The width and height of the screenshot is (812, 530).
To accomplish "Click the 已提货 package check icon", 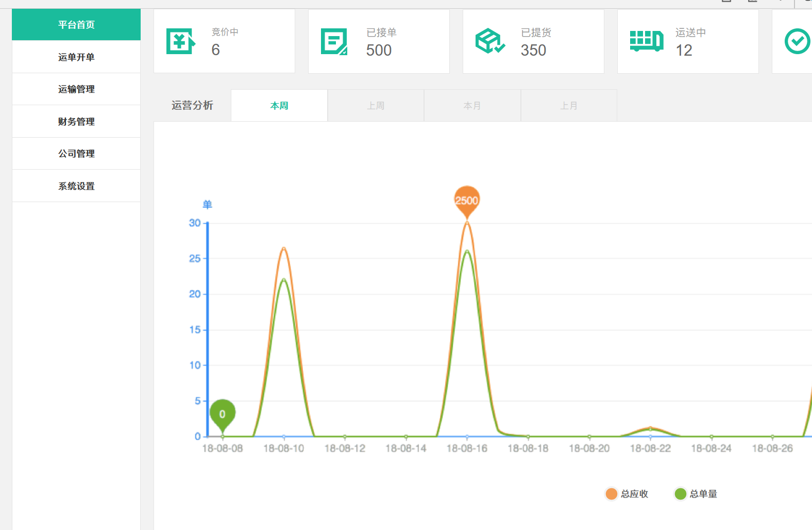I will tap(490, 41).
